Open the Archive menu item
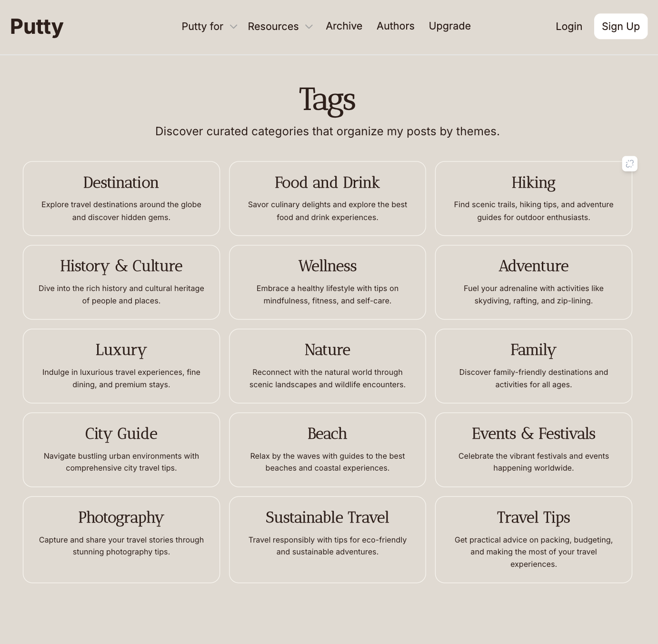The height and width of the screenshot is (644, 658). coord(344,26)
